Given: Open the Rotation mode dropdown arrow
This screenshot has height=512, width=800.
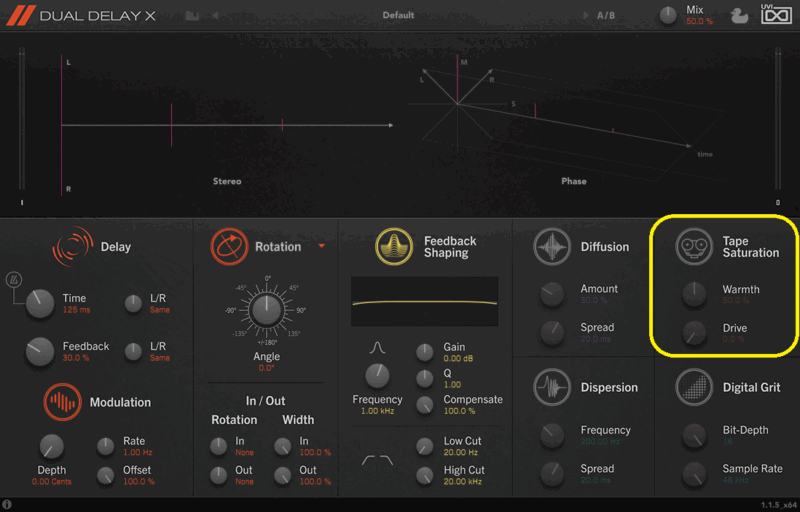Looking at the screenshot, I should click(x=322, y=246).
